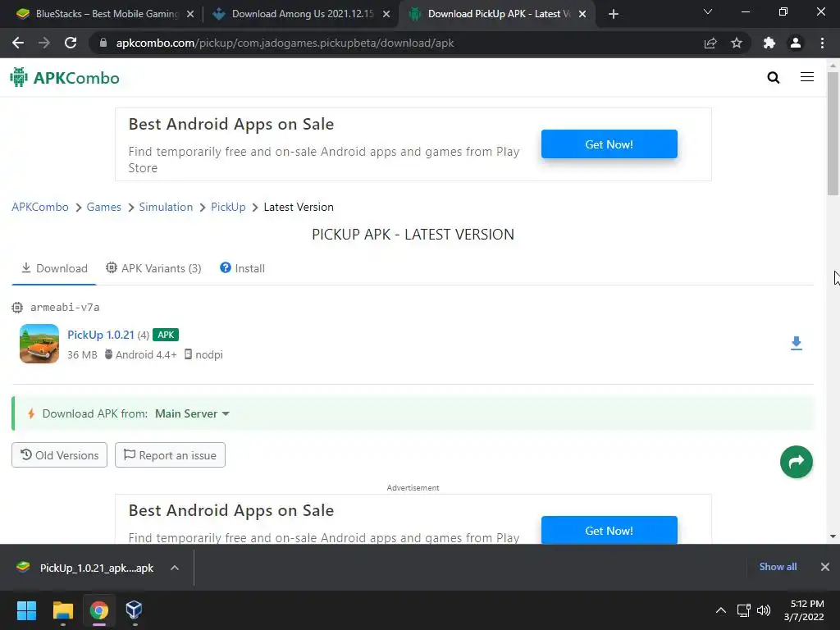
Task: Go to PickUp breadcrumb
Action: (x=228, y=207)
